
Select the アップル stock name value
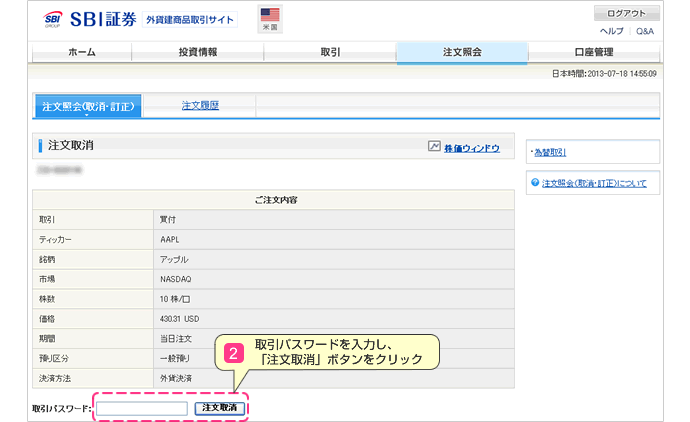point(174,259)
